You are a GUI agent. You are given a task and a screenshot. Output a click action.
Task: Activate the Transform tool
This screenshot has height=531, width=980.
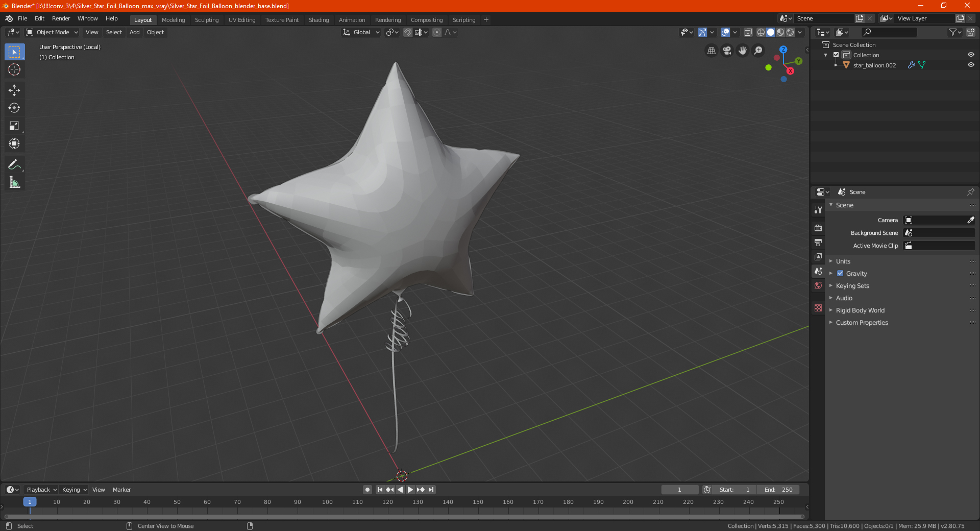coord(14,143)
